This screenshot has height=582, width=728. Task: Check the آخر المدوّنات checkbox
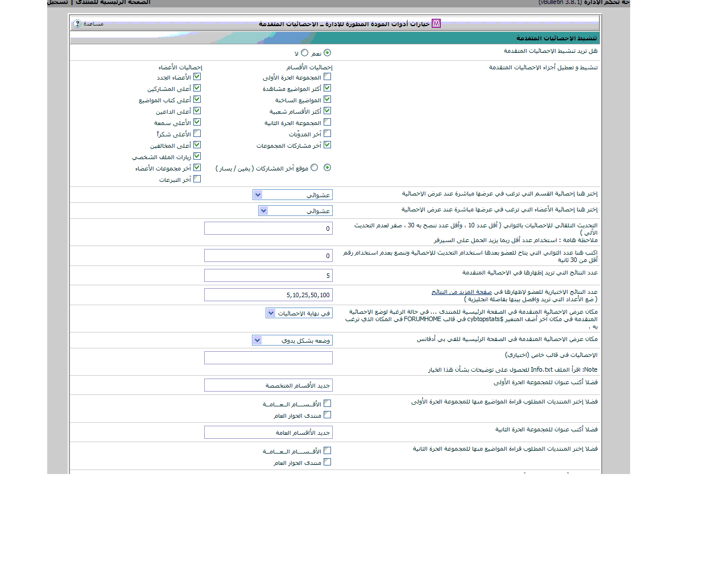[x=327, y=134]
